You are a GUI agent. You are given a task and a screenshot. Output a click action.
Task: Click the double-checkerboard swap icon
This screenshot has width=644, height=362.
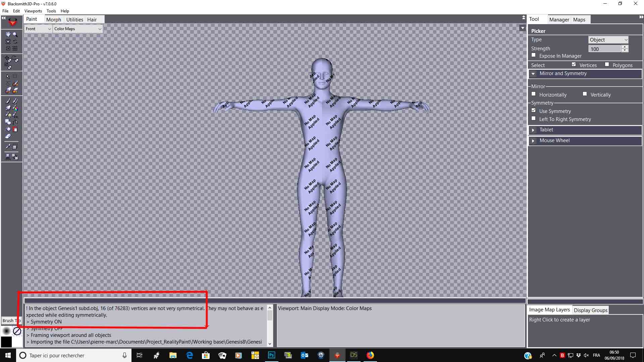(x=15, y=157)
